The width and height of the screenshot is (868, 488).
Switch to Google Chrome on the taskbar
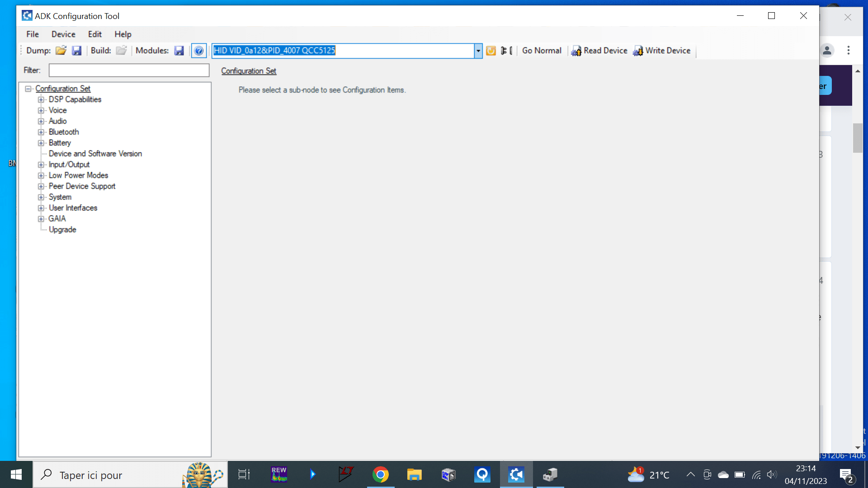point(381,474)
